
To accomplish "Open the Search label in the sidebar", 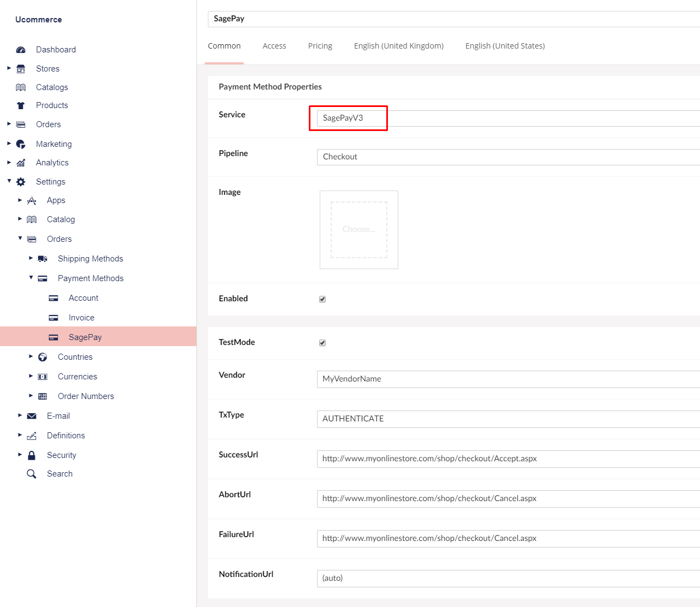I will click(x=59, y=474).
